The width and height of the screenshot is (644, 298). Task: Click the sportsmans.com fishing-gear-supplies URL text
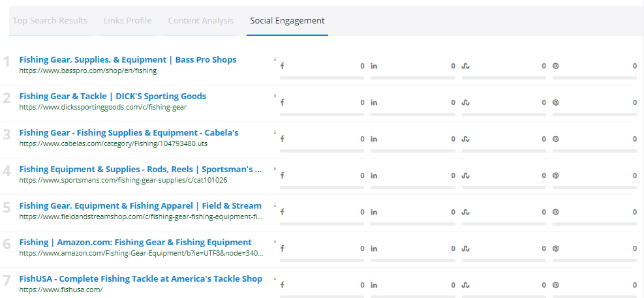click(123, 180)
